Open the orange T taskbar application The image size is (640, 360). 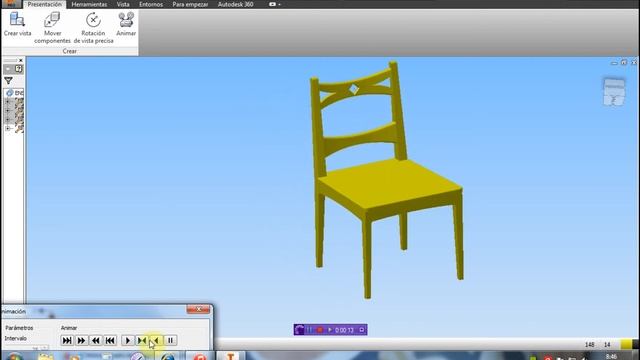pyautogui.click(x=230, y=356)
